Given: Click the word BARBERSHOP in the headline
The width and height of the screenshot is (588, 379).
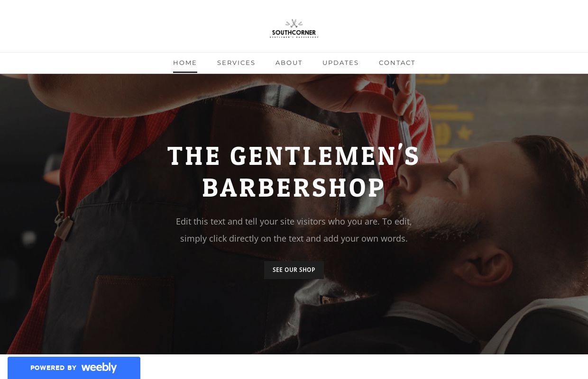Looking at the screenshot, I should pos(294,188).
